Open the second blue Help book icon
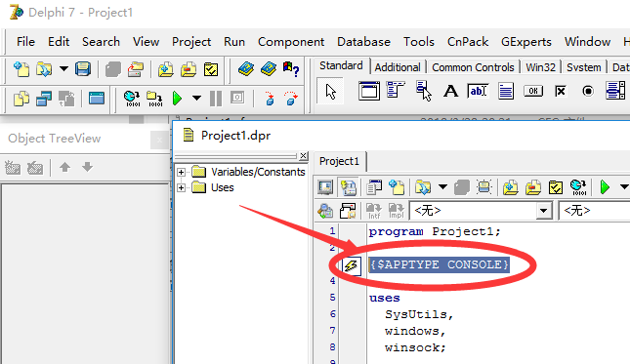The height and width of the screenshot is (364, 630). (268, 69)
